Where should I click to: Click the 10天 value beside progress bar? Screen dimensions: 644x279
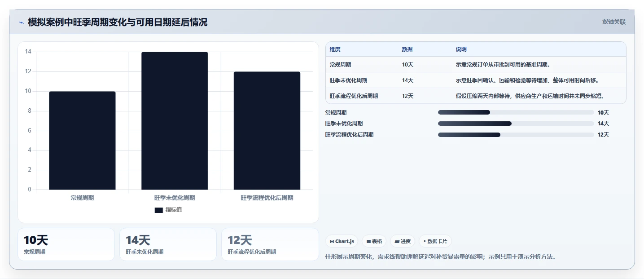(603, 113)
